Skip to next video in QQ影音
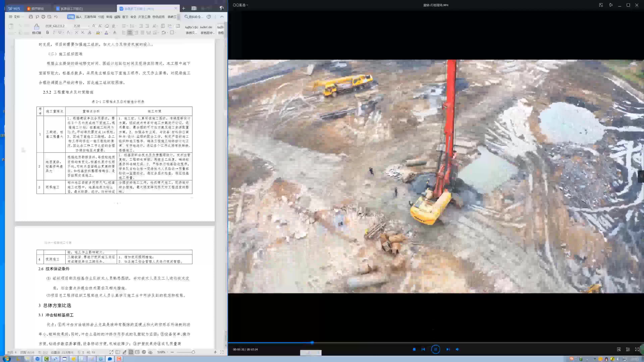644x362 pixels. (448, 349)
